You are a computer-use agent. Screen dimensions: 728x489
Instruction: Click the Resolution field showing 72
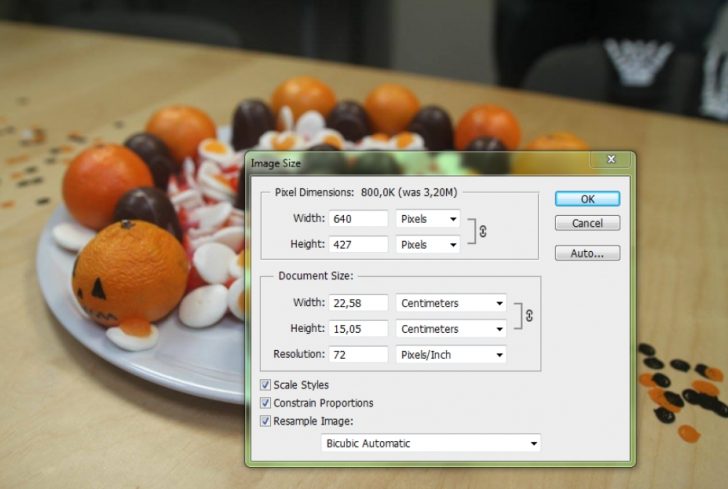coord(358,354)
